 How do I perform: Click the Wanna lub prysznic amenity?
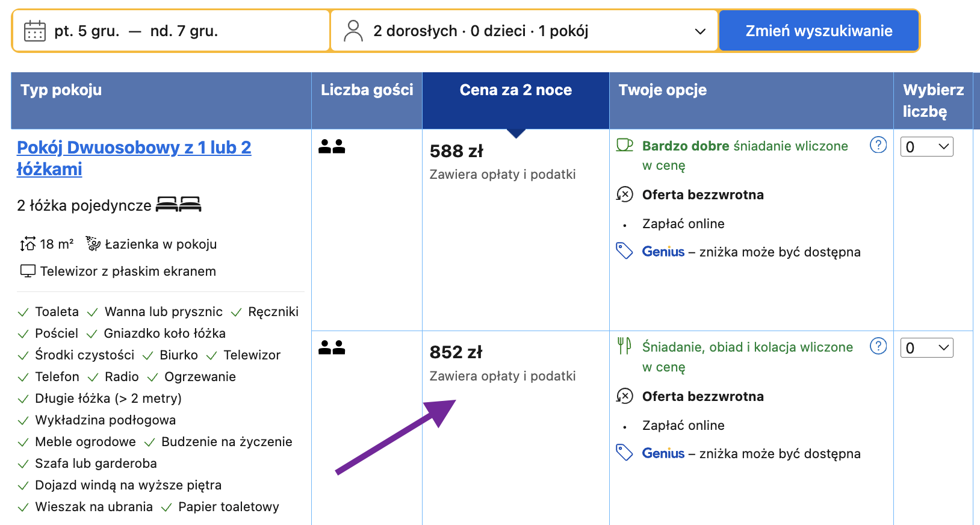tap(164, 311)
